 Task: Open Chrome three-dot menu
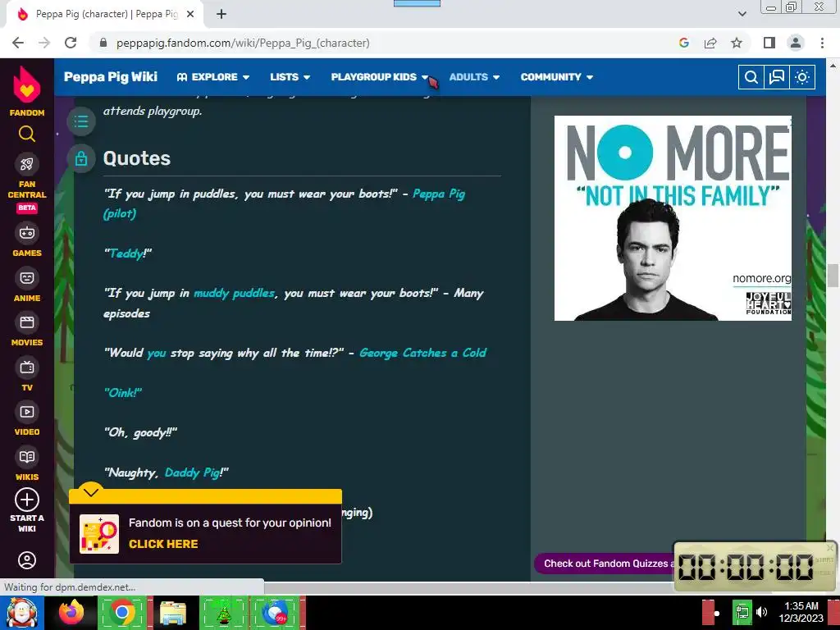[x=822, y=43]
